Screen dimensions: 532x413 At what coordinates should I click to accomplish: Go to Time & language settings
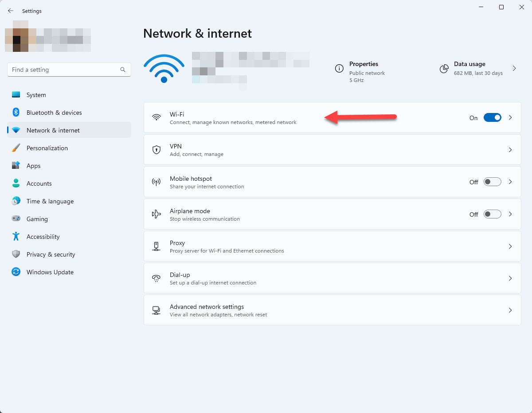[50, 201]
